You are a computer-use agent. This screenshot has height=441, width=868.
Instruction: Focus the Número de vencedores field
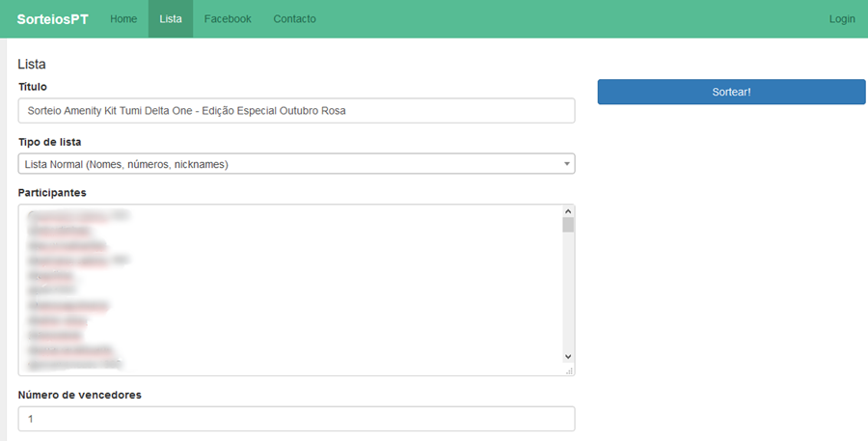[296, 419]
